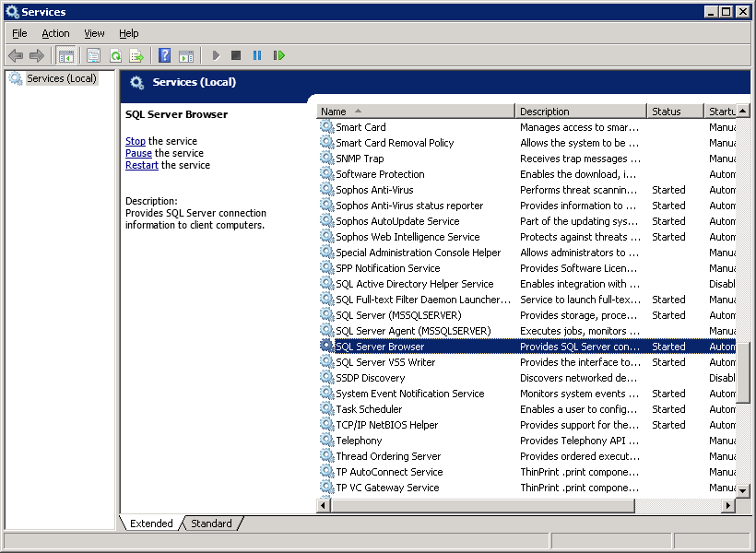
Task: Select the Services (Local) tree node
Action: click(61, 78)
